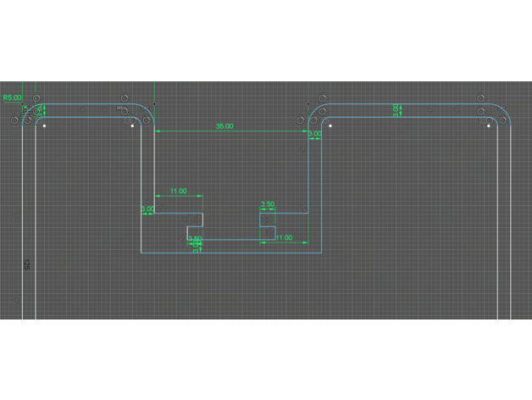The width and height of the screenshot is (532, 400).
Task: Select the white center point of the far-right fillet
Action: pos(490,125)
